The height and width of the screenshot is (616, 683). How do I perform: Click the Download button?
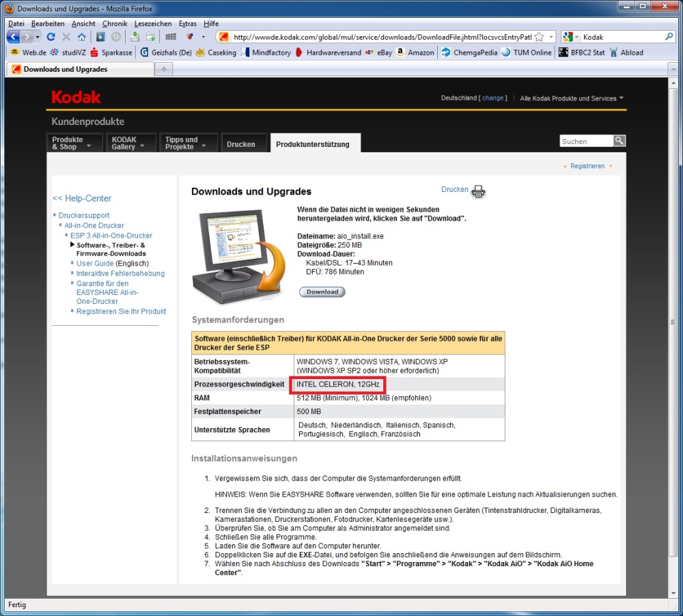[322, 292]
